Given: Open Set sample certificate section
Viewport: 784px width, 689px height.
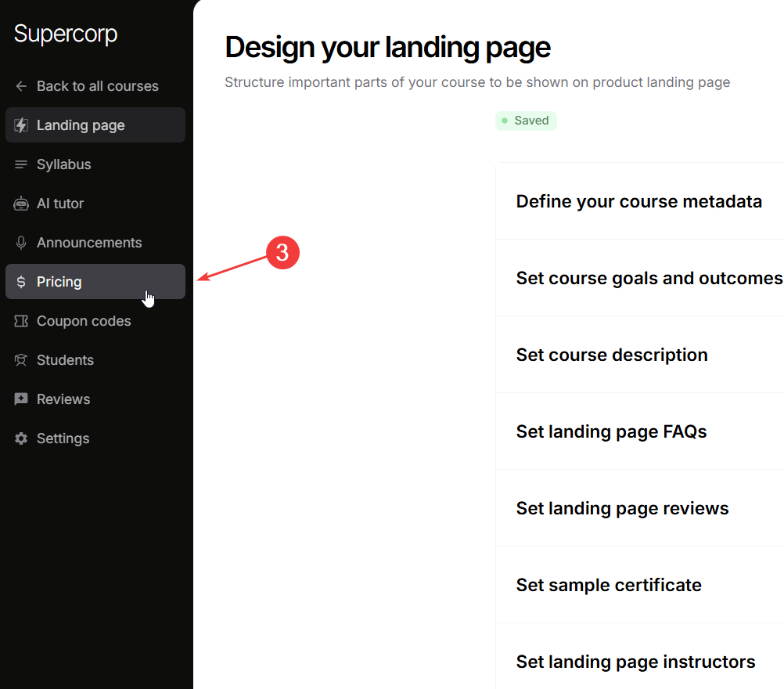Looking at the screenshot, I should click(x=608, y=585).
